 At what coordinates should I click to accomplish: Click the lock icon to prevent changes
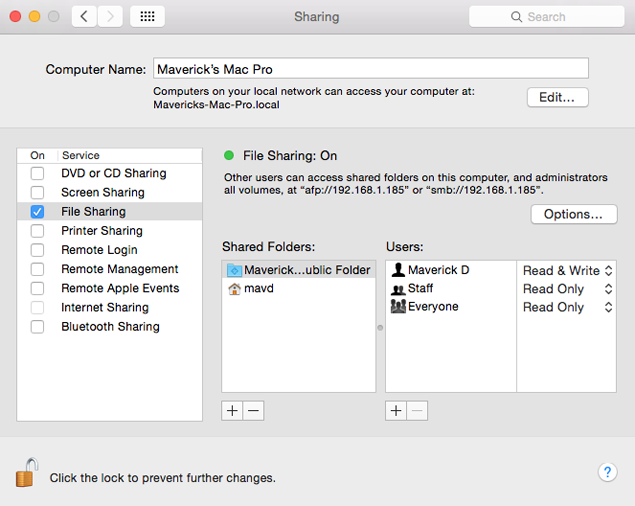(x=27, y=472)
